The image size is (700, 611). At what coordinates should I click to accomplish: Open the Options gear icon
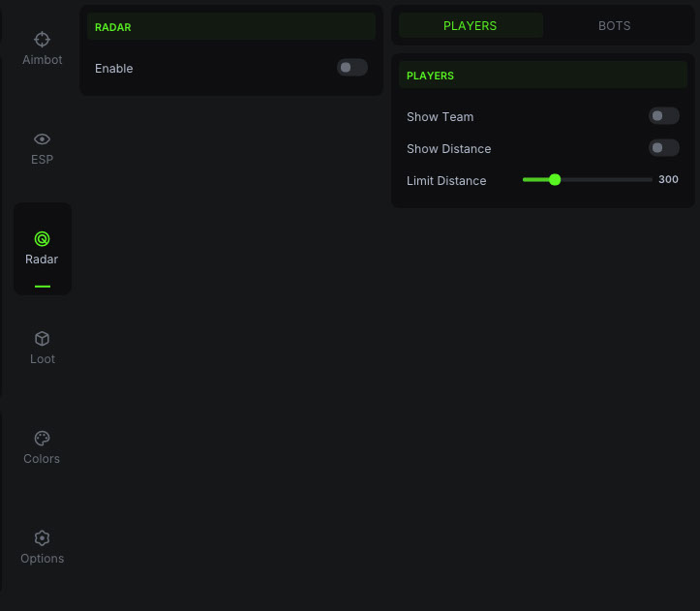point(42,538)
